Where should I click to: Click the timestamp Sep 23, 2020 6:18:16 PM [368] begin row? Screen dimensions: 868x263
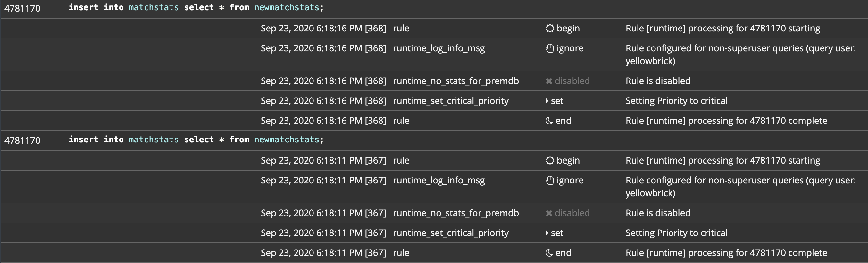323,28
